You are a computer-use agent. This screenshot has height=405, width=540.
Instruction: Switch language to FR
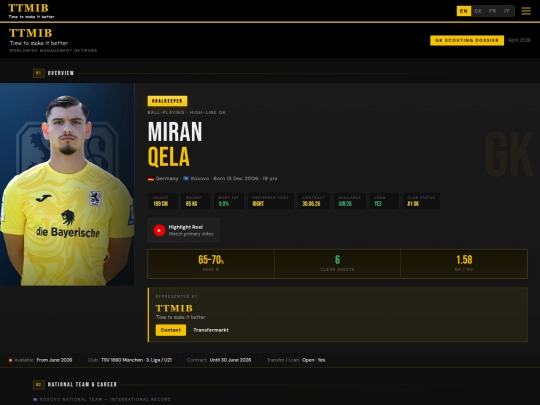pos(492,11)
